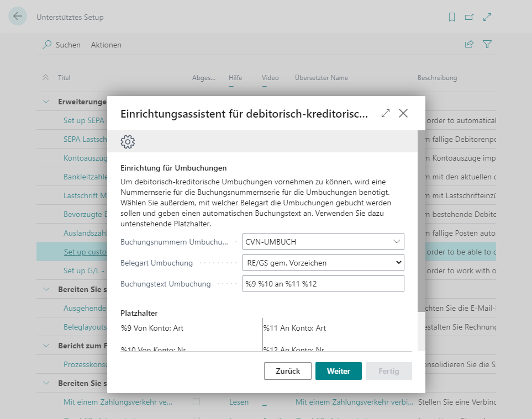Collapse the Bericht zum group
Screen dimensions: 532x419
click(x=46, y=346)
